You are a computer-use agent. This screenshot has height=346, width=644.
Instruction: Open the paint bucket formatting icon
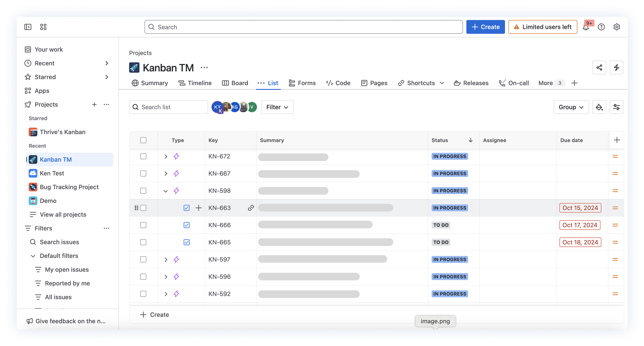tap(599, 107)
